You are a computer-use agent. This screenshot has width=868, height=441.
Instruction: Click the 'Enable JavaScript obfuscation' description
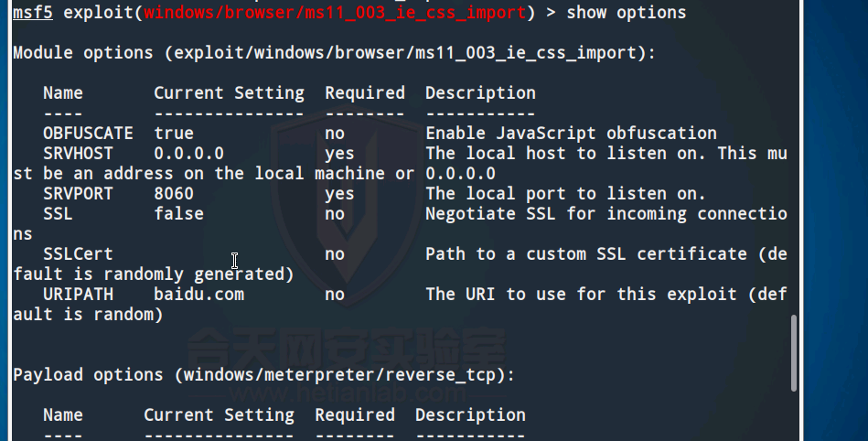(571, 134)
